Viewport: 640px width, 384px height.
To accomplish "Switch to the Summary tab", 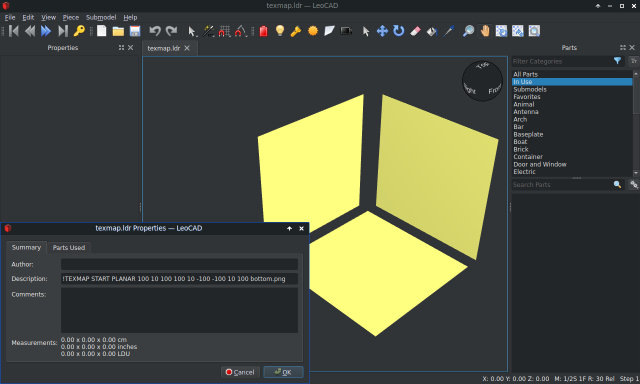I will [x=26, y=248].
